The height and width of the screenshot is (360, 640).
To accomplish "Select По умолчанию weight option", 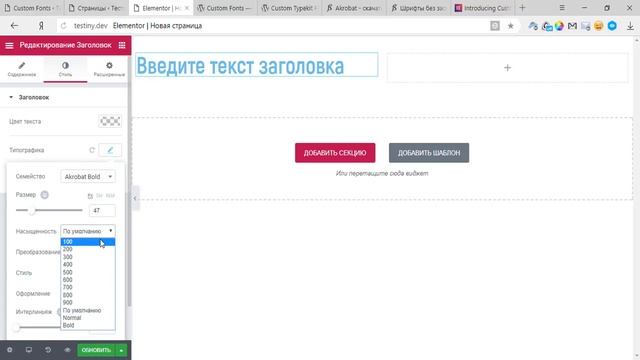I will (88, 310).
